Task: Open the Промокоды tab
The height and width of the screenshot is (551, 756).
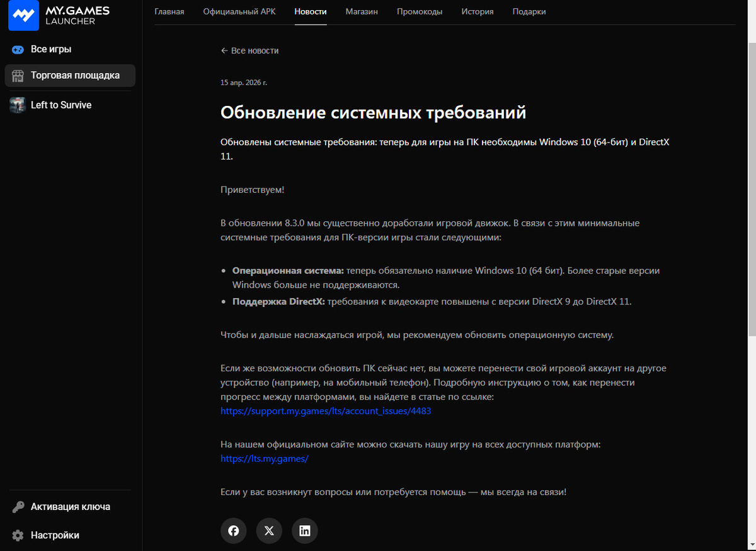Action: [420, 12]
